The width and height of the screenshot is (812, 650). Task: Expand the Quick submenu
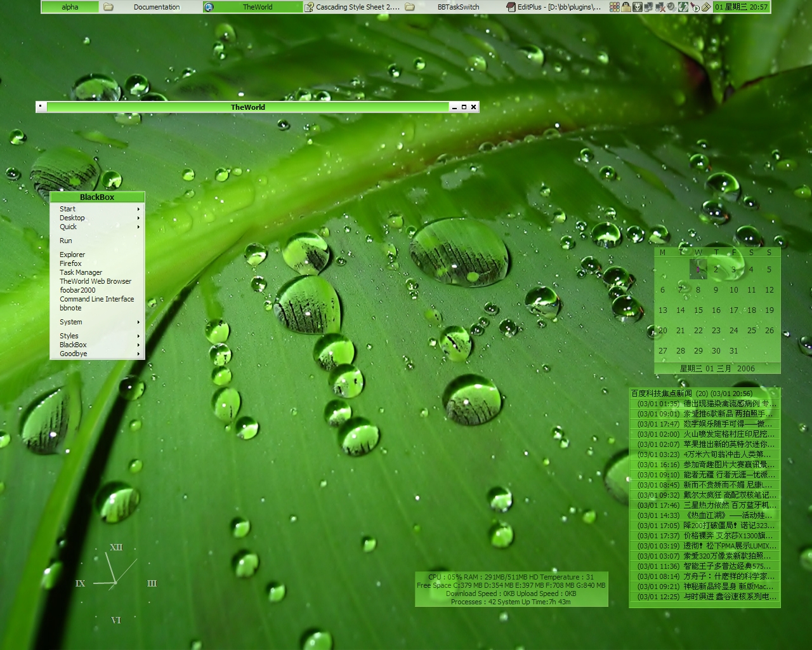pos(97,227)
